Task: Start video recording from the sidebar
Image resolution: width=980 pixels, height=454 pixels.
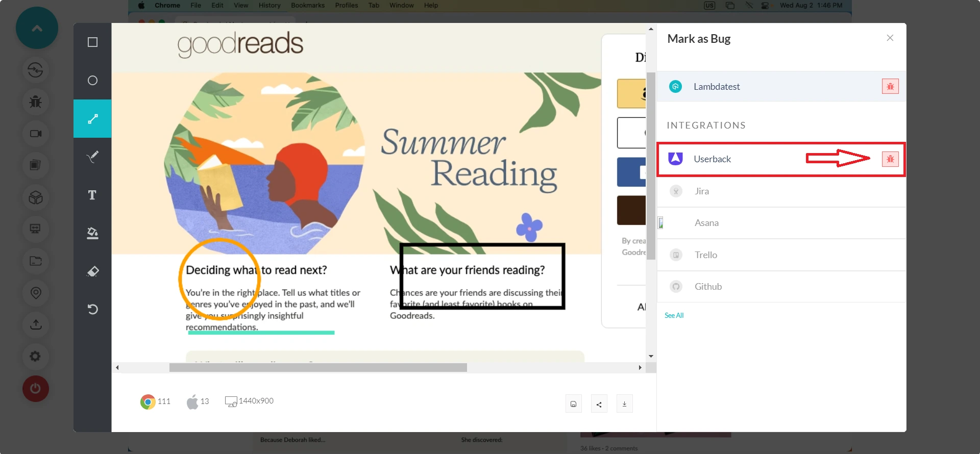Action: (35, 134)
